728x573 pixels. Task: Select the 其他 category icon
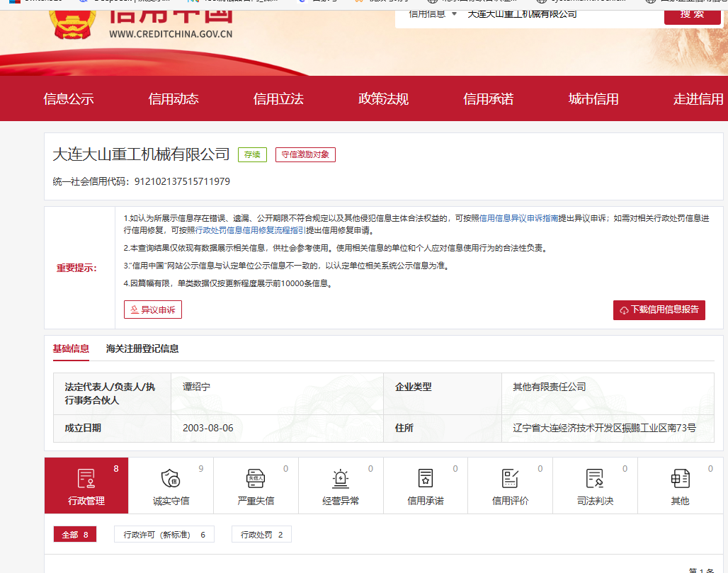coord(680,478)
